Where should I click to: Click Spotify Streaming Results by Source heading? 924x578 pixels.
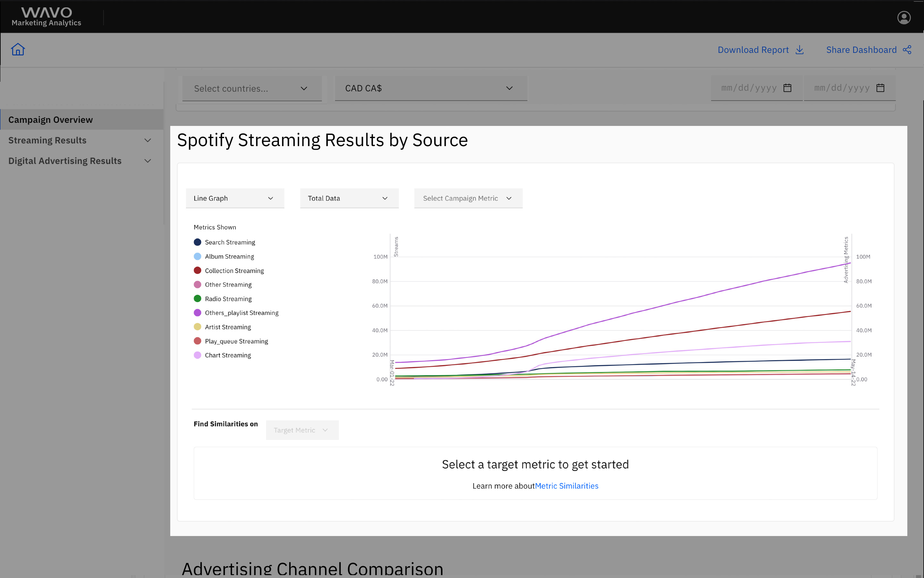click(x=323, y=140)
